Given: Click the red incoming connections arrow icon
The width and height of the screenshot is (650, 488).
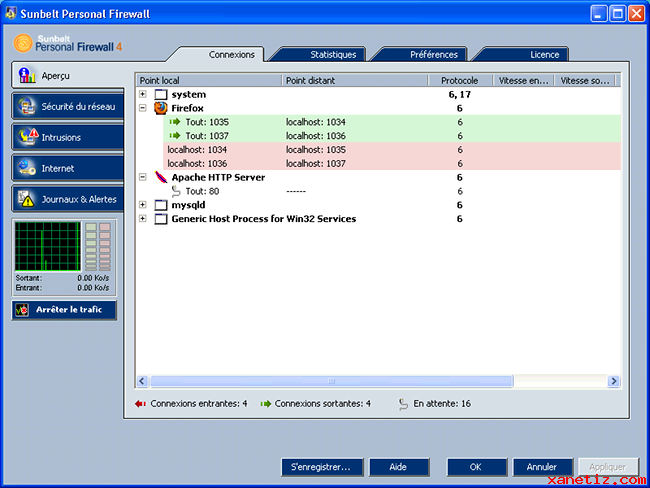Looking at the screenshot, I should point(140,403).
